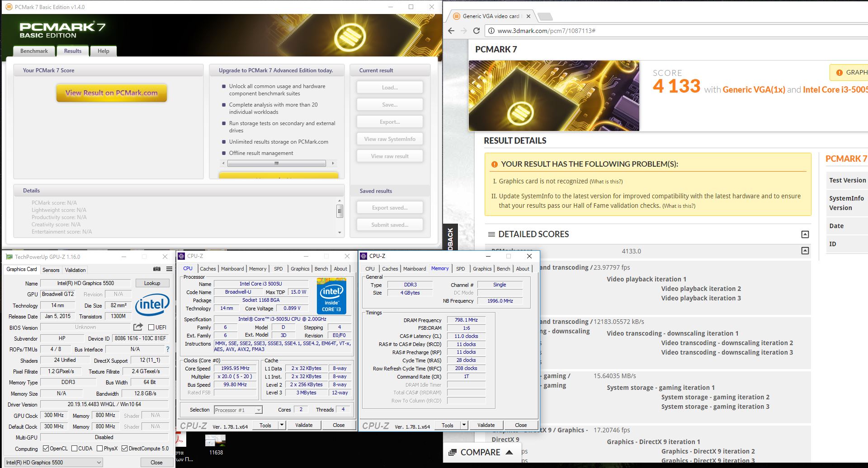The width and height of the screenshot is (868, 468).
Task: Click upgrade list horizontal scrollbar thumb
Action: tap(276, 164)
